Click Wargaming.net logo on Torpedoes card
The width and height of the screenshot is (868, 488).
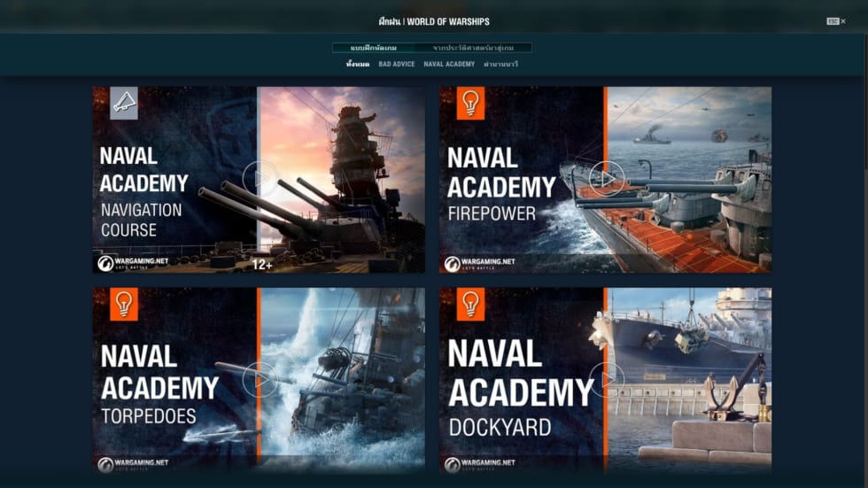133,464
